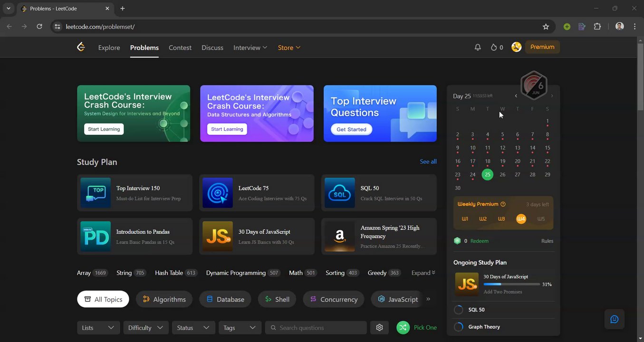Image resolution: width=644 pixels, height=342 pixels.
Task: Go to the Contest page
Action: tap(180, 47)
